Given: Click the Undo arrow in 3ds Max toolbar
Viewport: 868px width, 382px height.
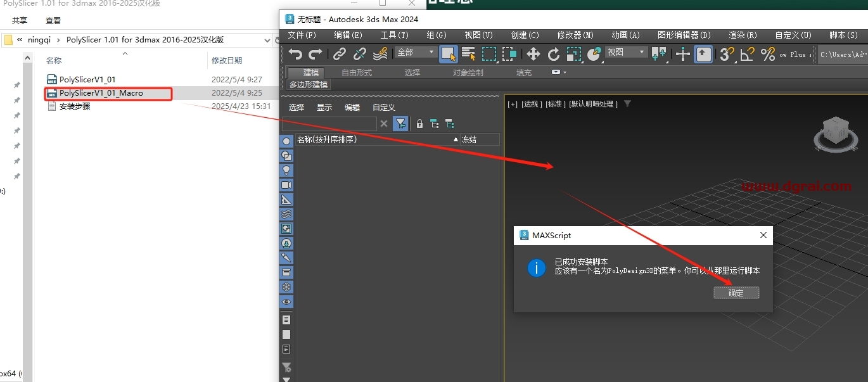Looking at the screenshot, I should tap(295, 54).
